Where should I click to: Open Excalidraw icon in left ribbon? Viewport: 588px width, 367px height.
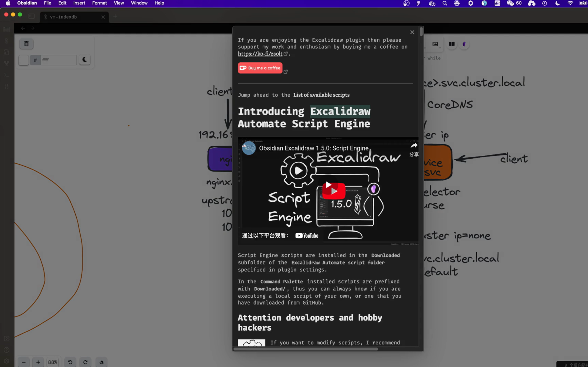pyautogui.click(x=7, y=41)
